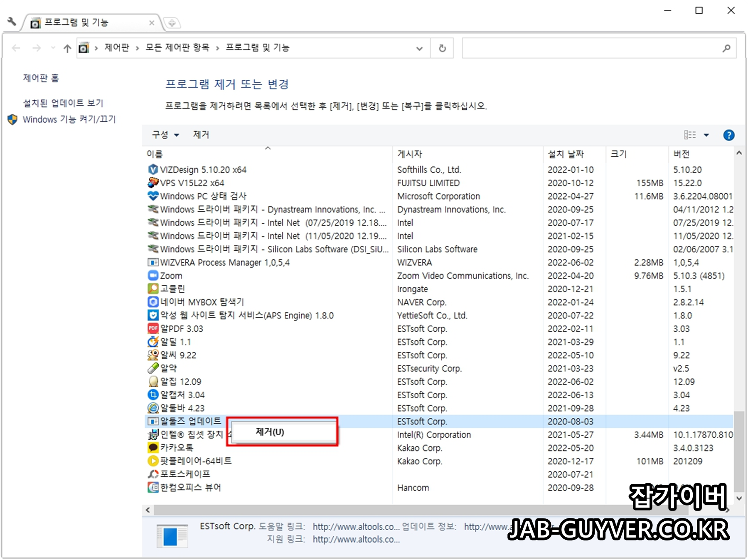Click the 고클린 program icon
The width and height of the screenshot is (748, 560).
pos(153,289)
